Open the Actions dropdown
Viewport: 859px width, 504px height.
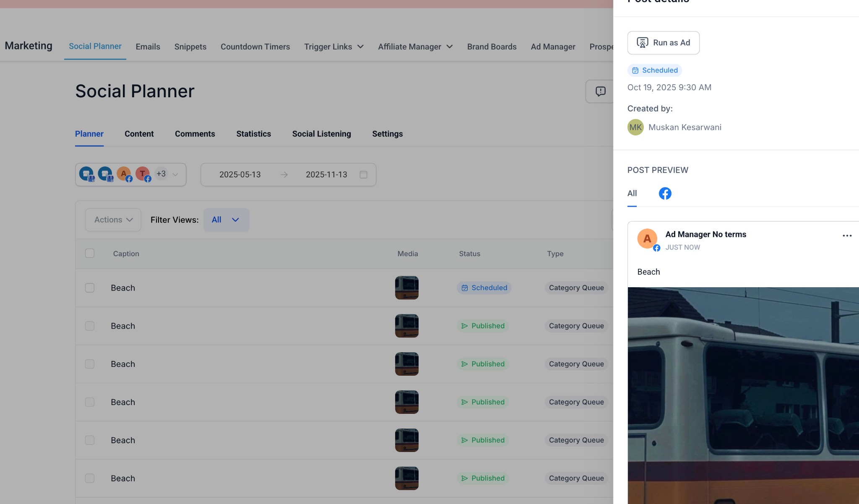[113, 220]
